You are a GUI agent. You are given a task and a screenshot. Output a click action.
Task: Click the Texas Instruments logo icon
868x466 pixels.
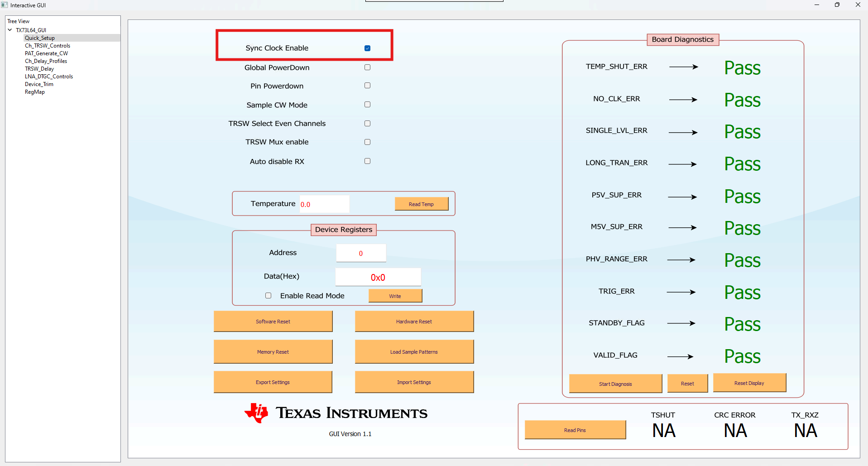(x=256, y=413)
